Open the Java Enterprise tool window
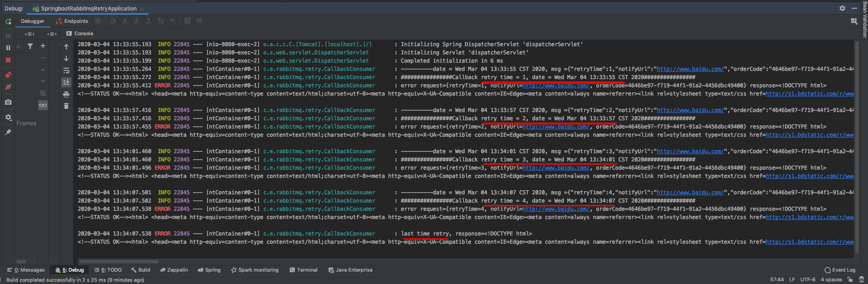This screenshot has height=284, width=868. (x=351, y=270)
